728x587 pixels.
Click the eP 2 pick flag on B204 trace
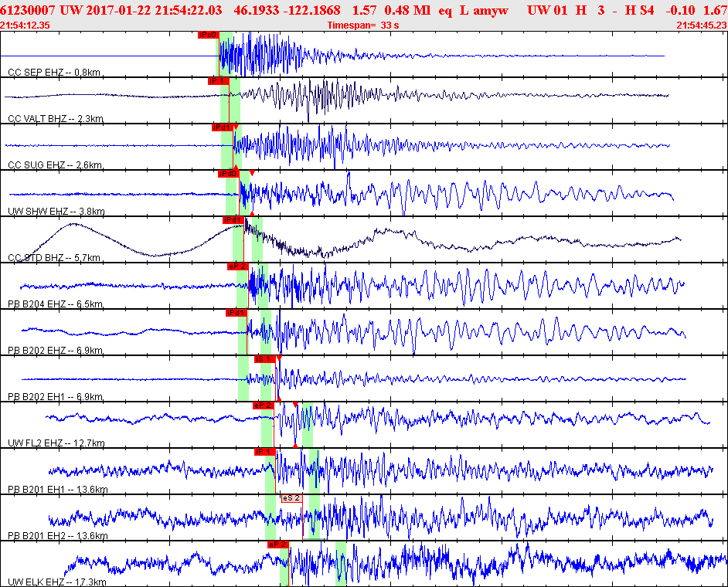coord(237,266)
